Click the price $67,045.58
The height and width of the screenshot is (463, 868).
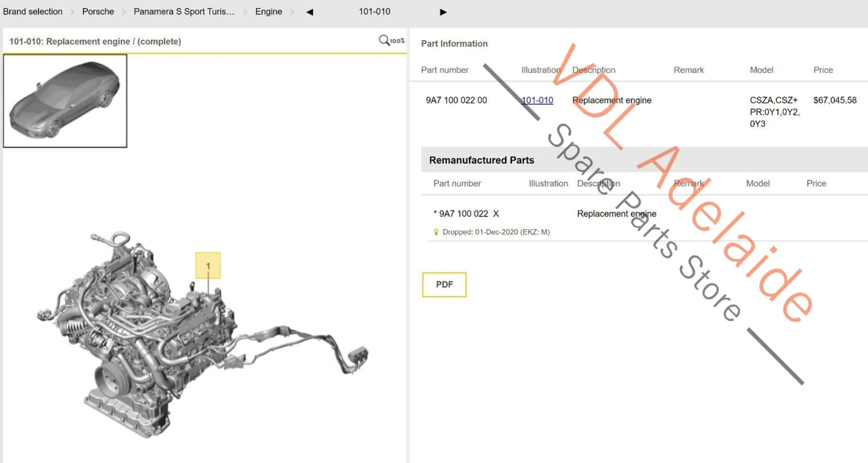click(x=835, y=100)
